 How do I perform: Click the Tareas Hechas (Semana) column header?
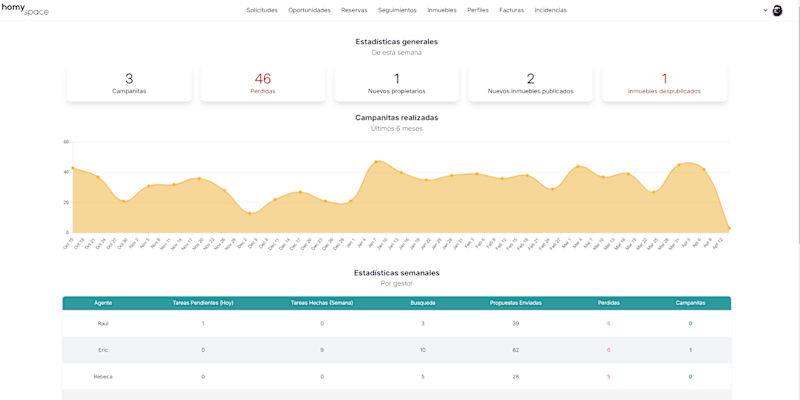pos(322,303)
